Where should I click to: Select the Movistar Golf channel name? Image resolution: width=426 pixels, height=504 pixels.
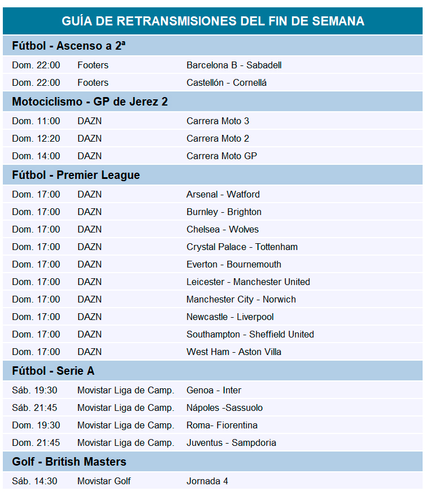(x=104, y=481)
